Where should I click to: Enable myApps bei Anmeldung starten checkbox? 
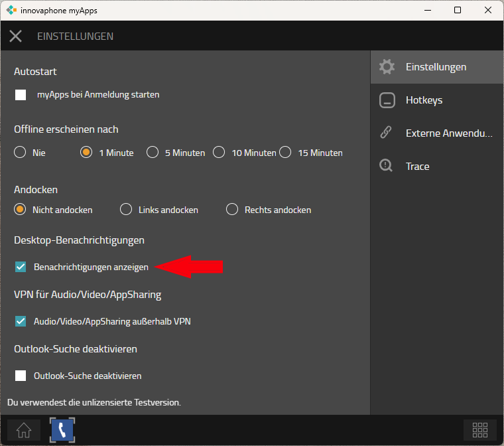point(21,95)
